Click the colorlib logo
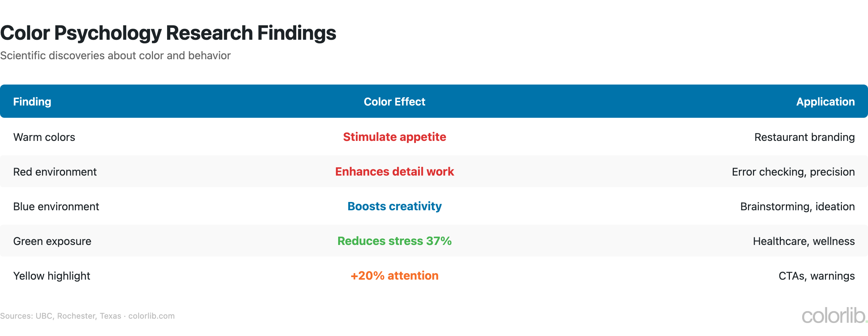The image size is (868, 336). [x=834, y=316]
